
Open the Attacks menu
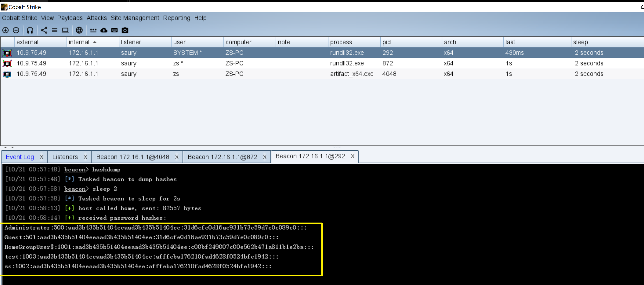(96, 18)
